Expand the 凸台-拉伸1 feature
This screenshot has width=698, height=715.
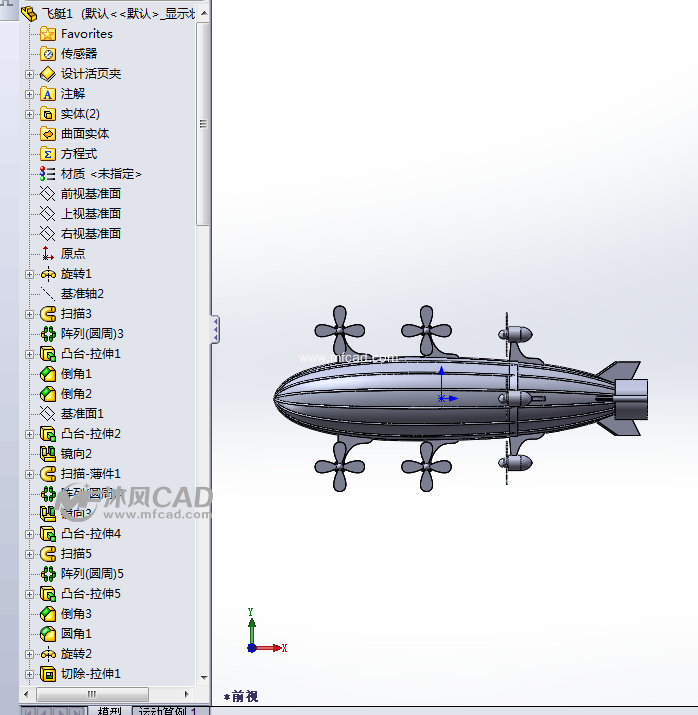click(x=29, y=354)
